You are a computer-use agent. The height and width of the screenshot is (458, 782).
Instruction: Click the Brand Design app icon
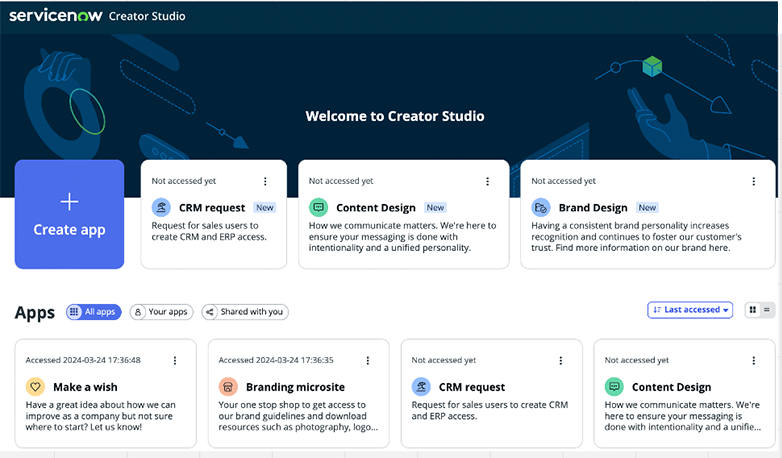coord(541,207)
